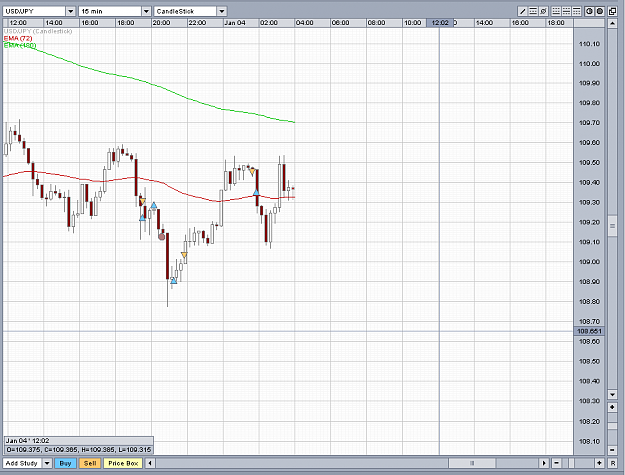This screenshot has height=475, width=625.
Task: Click the blue triangle marker at chart low
Action: 173,281
